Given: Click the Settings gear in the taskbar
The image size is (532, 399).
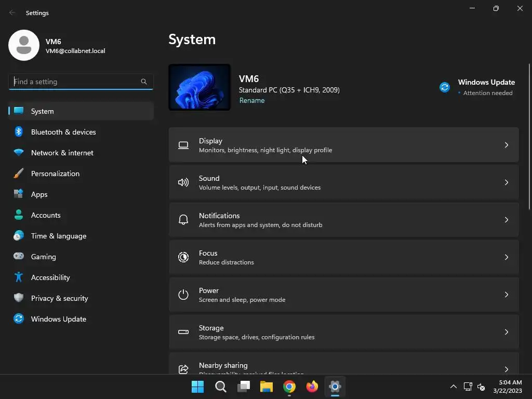Looking at the screenshot, I should click(x=335, y=387).
